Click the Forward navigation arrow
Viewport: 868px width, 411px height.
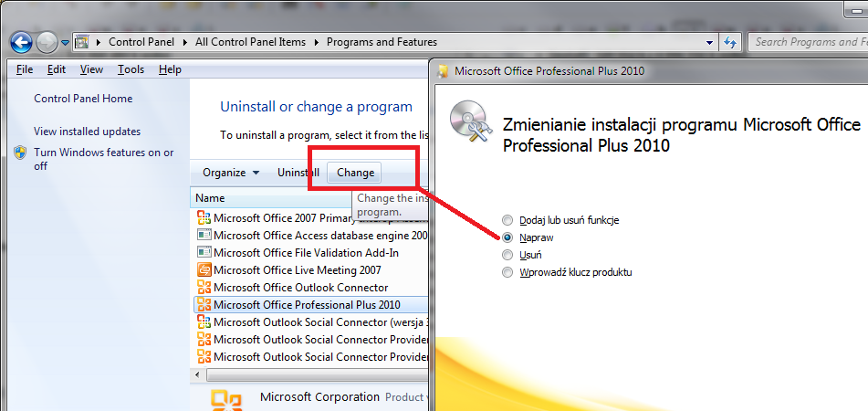click(x=47, y=42)
